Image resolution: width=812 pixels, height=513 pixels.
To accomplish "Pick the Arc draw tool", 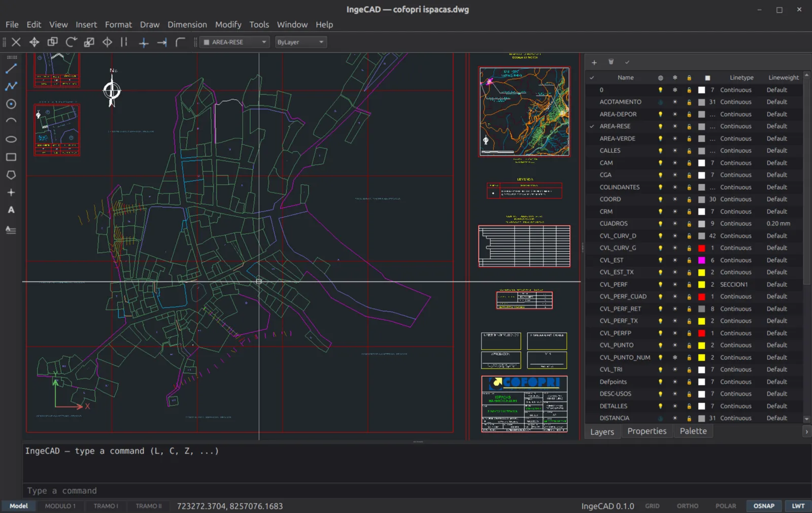I will (11, 121).
